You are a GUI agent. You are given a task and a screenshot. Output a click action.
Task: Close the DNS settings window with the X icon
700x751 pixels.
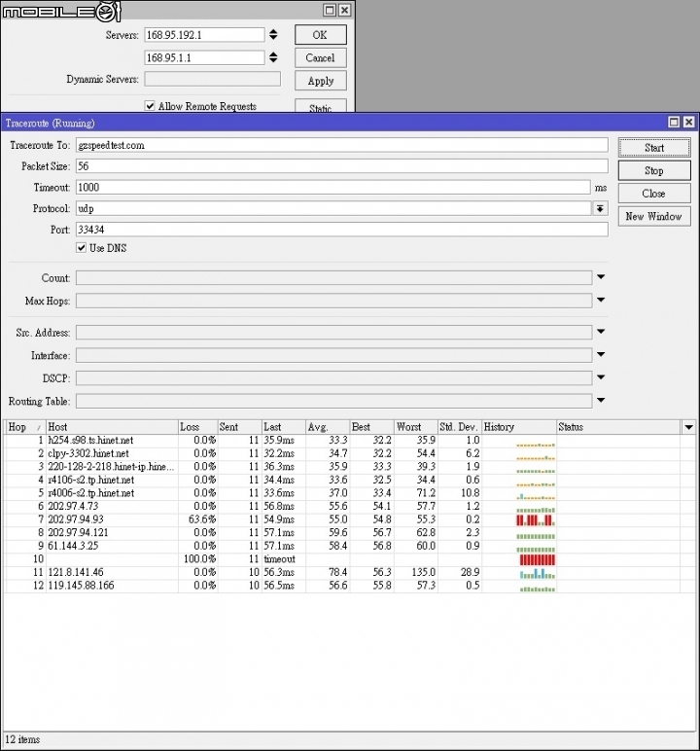click(x=345, y=10)
